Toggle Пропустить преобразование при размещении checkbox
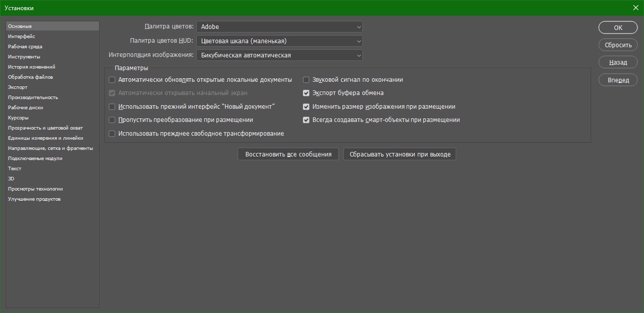The image size is (644, 313). point(112,120)
